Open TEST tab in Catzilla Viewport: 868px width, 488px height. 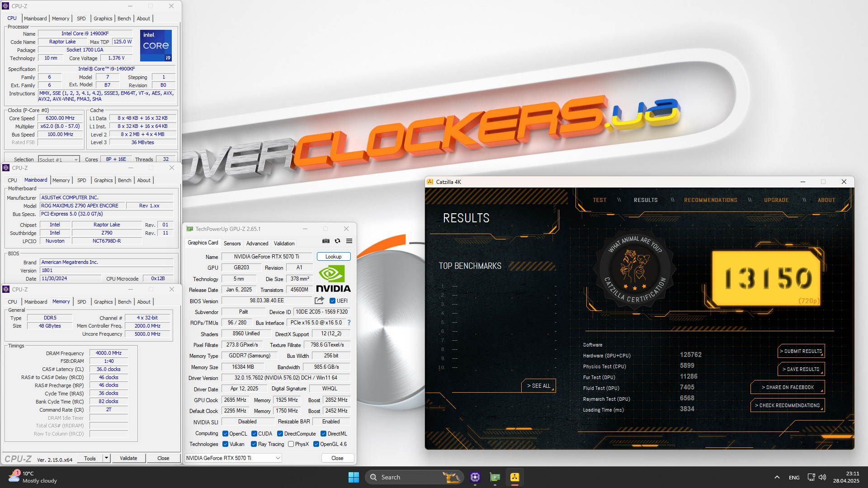(599, 200)
